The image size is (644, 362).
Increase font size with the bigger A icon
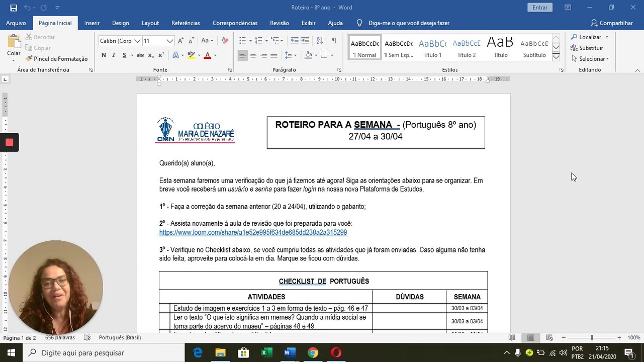(x=181, y=41)
